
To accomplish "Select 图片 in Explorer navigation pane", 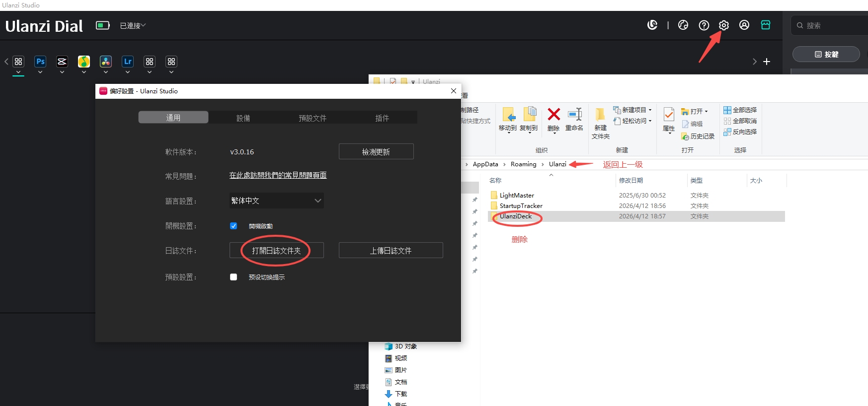I will [x=396, y=370].
